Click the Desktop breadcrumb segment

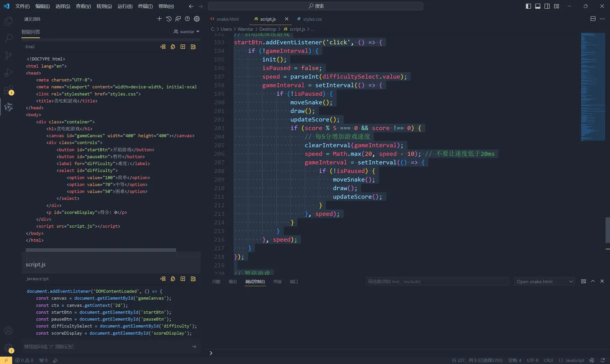tap(268, 29)
